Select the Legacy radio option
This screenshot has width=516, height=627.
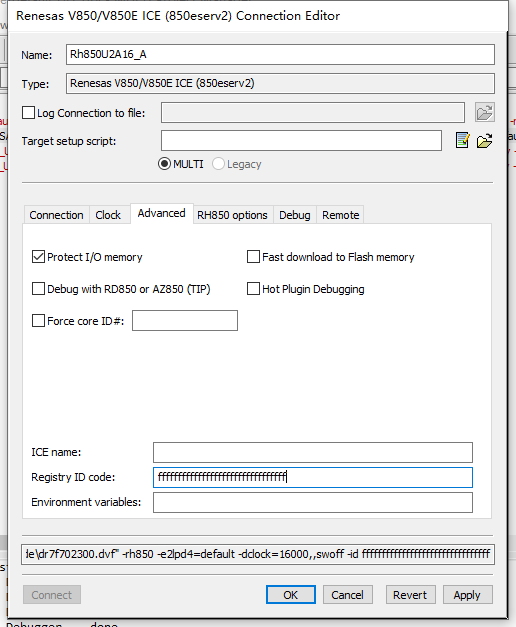click(218, 164)
